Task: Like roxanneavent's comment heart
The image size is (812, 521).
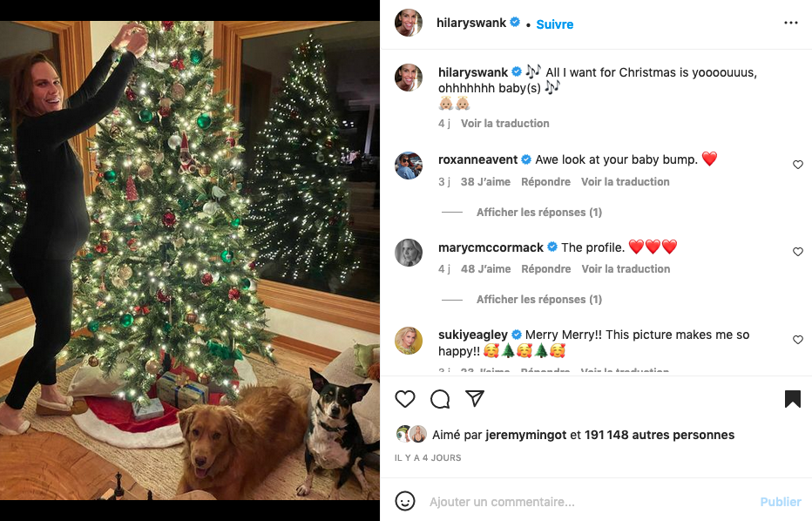Action: click(798, 165)
